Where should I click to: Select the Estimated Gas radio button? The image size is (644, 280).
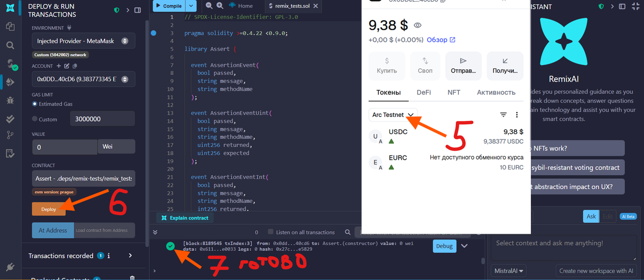(35, 104)
